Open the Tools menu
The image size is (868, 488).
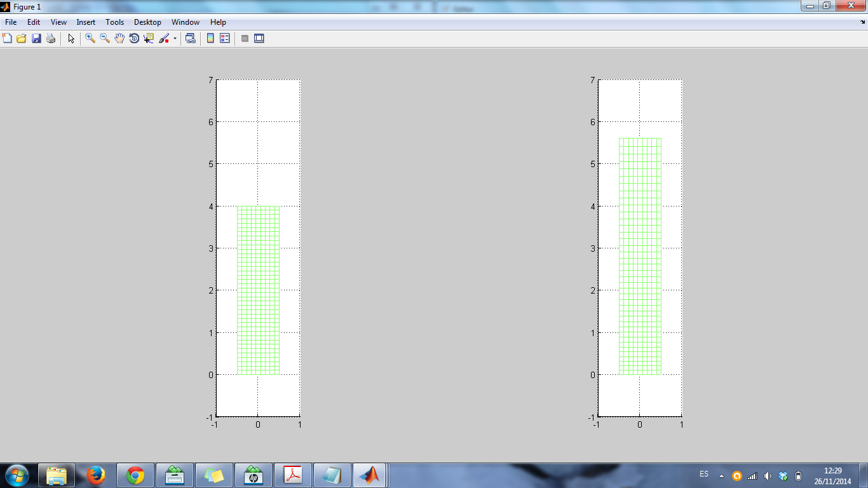pyautogui.click(x=114, y=22)
